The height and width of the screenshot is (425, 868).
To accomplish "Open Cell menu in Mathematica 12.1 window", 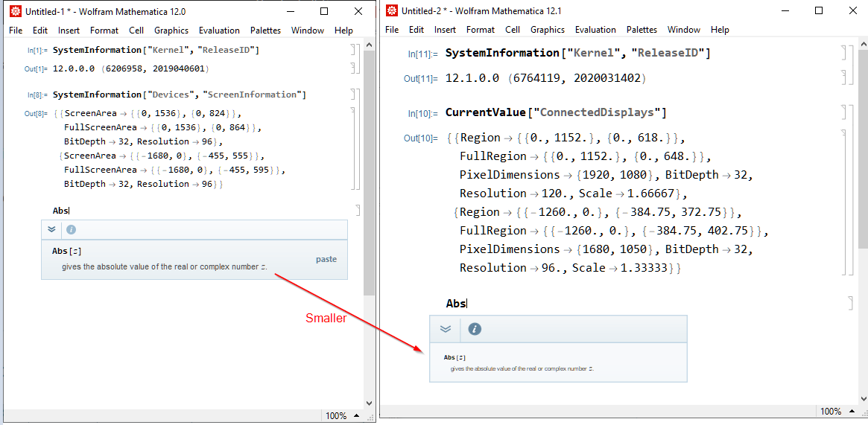I will coord(513,30).
